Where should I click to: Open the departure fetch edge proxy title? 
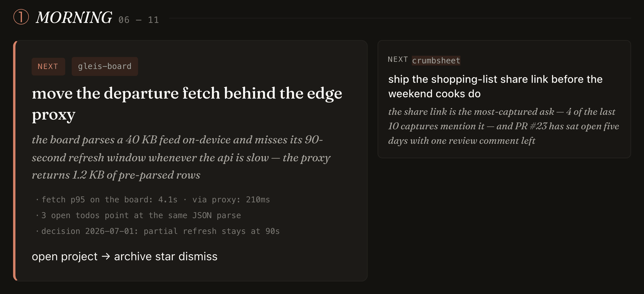tap(187, 104)
